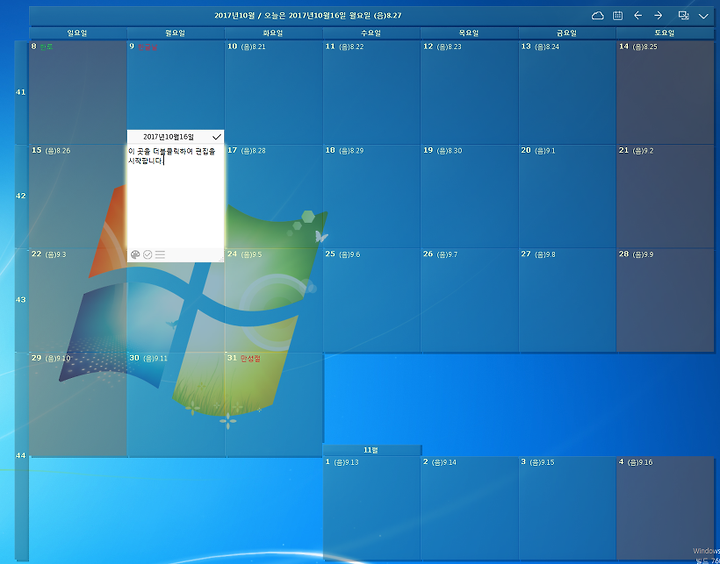Select the 목요일 column header
720x564 pixels.
click(x=469, y=33)
